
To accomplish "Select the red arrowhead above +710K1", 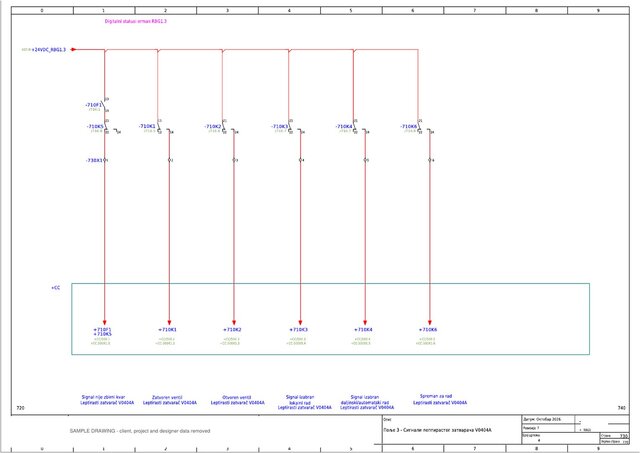I will pos(169,322).
